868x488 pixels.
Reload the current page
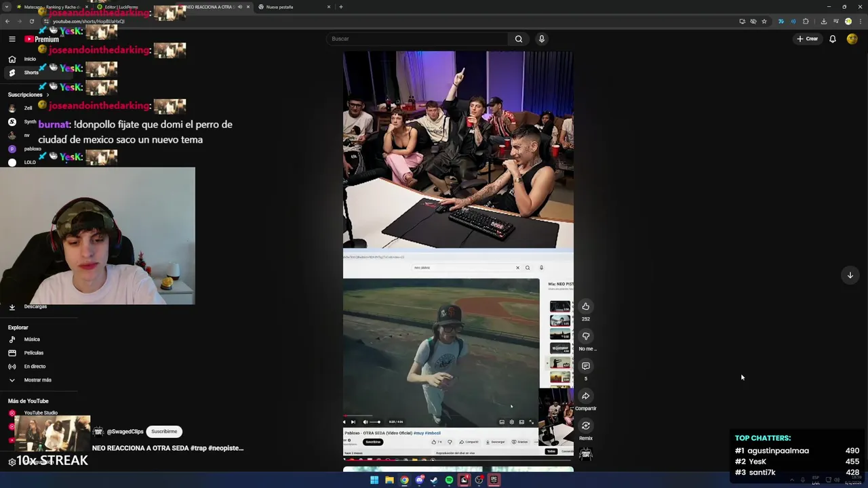pyautogui.click(x=31, y=21)
